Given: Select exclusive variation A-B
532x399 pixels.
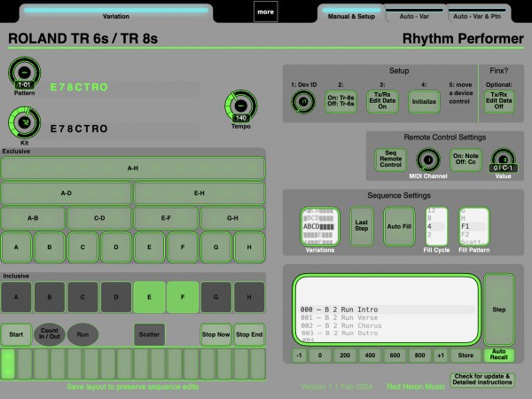Looking at the screenshot, I should click(33, 218).
